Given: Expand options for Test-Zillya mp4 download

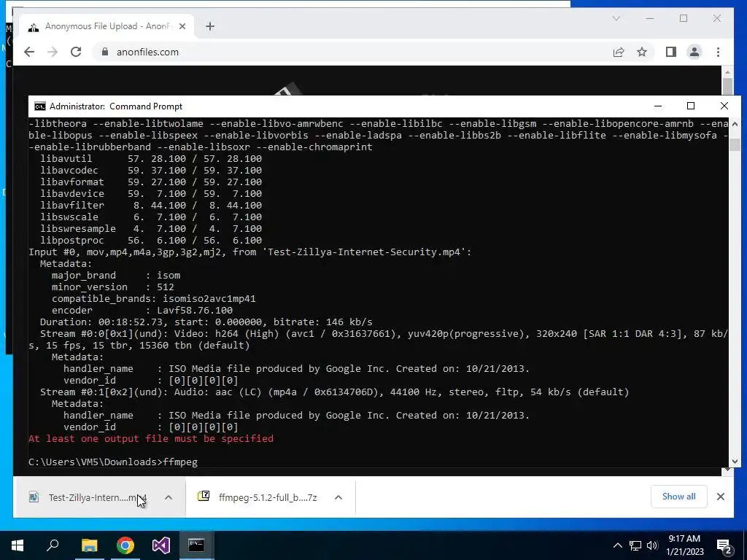Looking at the screenshot, I should pos(169,497).
